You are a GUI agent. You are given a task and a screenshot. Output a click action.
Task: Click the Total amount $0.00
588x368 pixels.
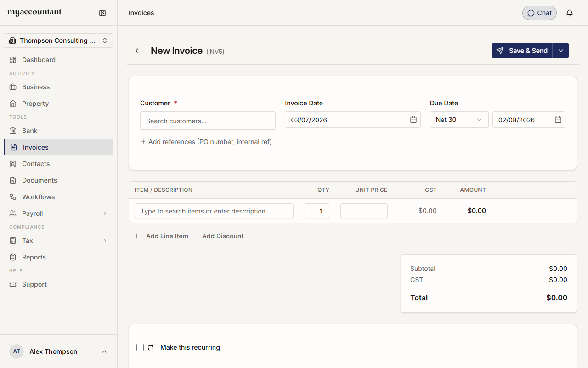(x=557, y=298)
